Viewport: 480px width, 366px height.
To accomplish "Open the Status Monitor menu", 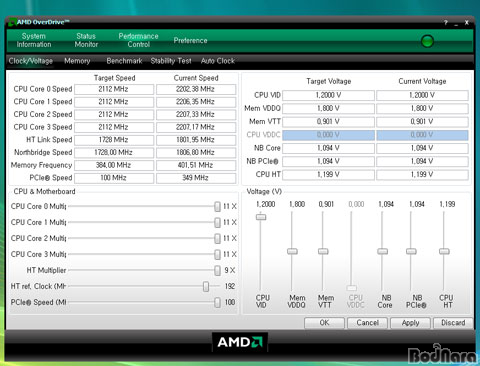I will coord(86,40).
